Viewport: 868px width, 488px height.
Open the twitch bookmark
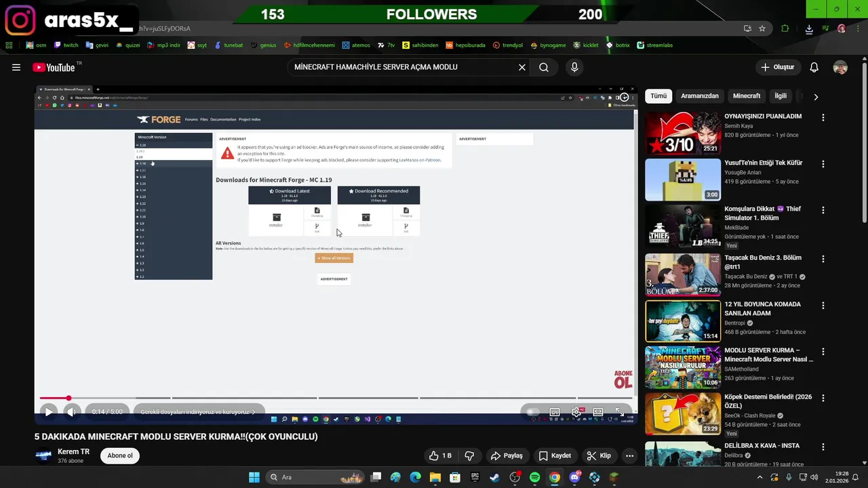66,45
